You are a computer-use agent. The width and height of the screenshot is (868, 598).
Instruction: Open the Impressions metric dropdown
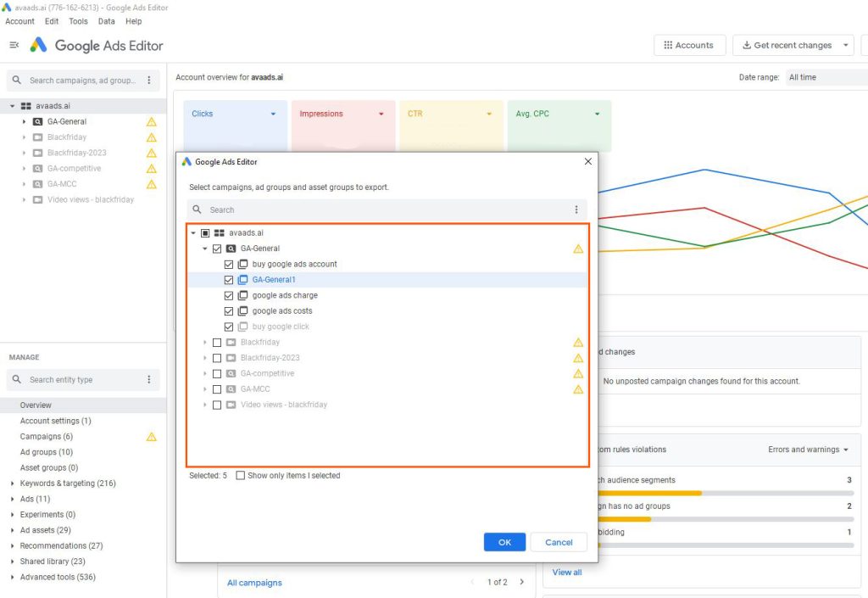coord(381,114)
